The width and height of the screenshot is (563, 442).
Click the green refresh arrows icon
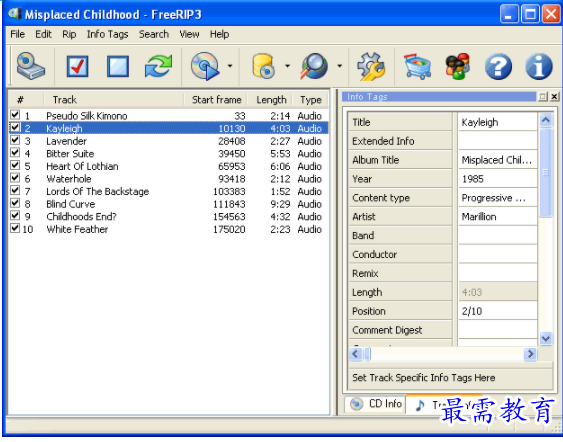158,66
